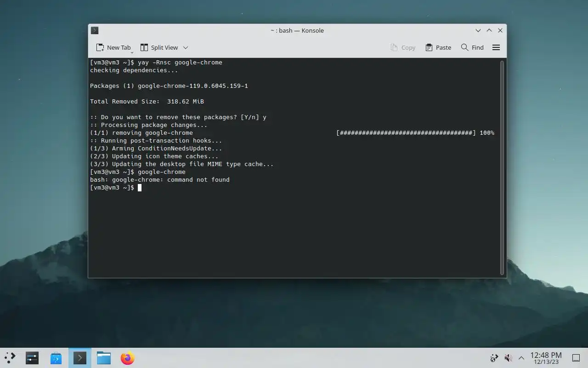Click 'Updating icon theme caches...' line

[154, 156]
